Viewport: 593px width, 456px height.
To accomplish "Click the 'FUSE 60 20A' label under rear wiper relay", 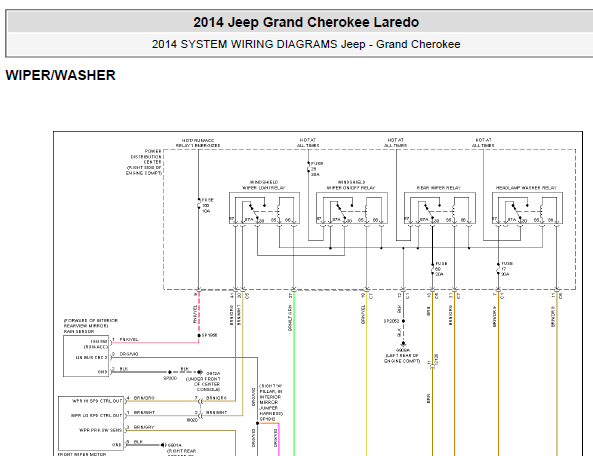I will click(x=441, y=268).
